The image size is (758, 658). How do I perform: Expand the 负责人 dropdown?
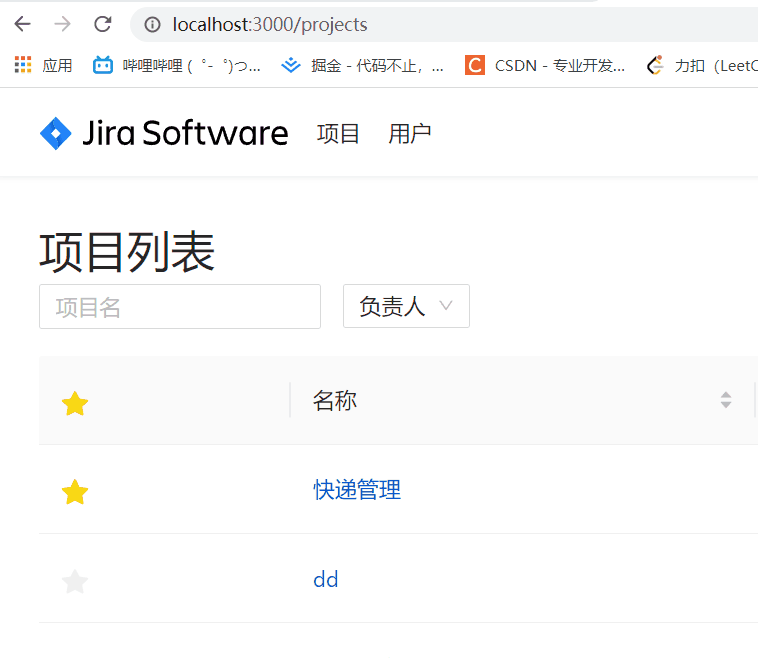[x=406, y=306]
